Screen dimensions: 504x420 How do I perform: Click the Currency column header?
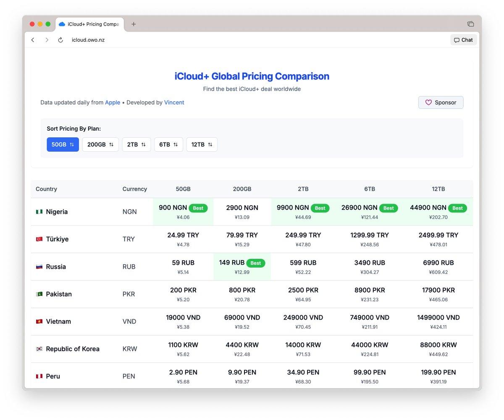pos(135,189)
